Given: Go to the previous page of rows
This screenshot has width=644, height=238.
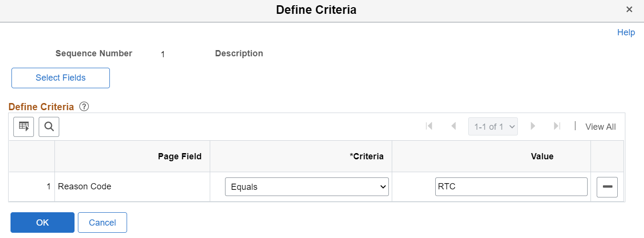Looking at the screenshot, I should tap(453, 126).
